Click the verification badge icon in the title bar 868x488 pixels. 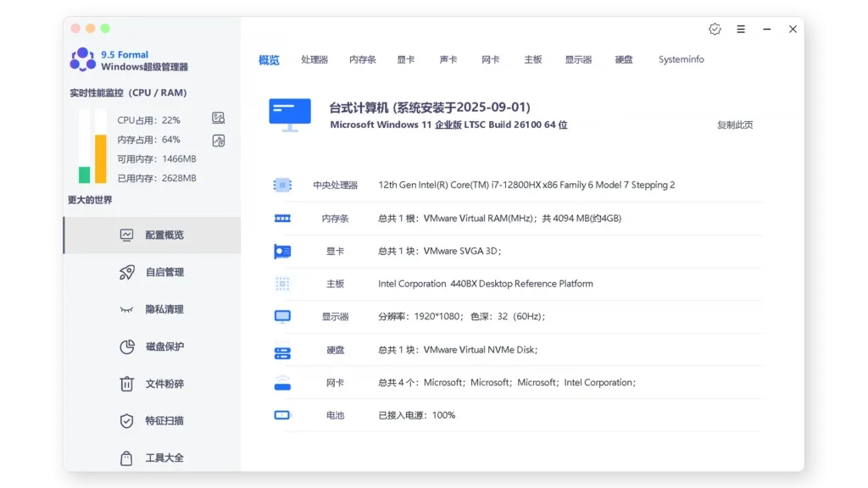pos(715,28)
